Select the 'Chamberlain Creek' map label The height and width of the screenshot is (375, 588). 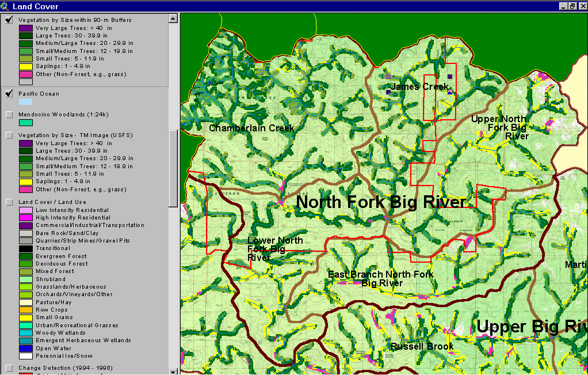click(251, 128)
